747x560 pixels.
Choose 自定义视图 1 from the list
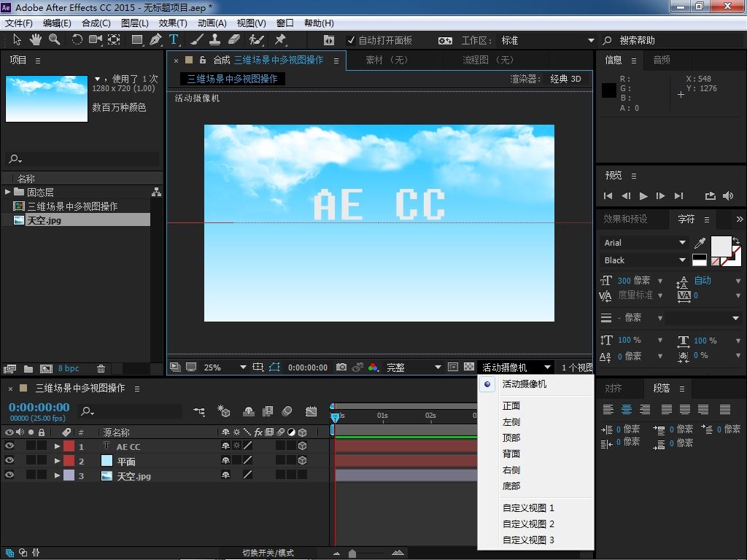(x=528, y=508)
